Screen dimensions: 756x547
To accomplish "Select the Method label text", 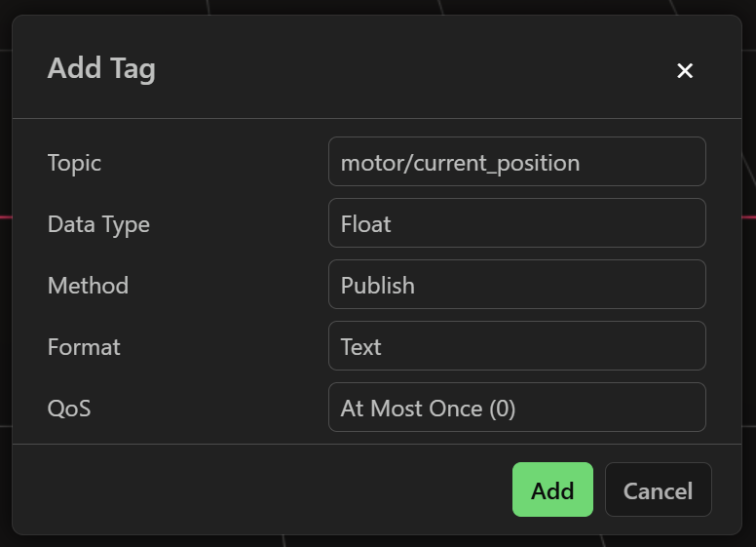I will pyautogui.click(x=88, y=286).
